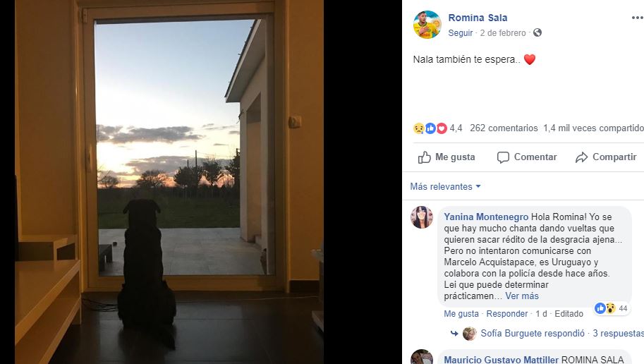The width and height of the screenshot is (644, 364).
Task: Expand the Más relevantes comment sort dropdown
Action: pyautogui.click(x=445, y=186)
